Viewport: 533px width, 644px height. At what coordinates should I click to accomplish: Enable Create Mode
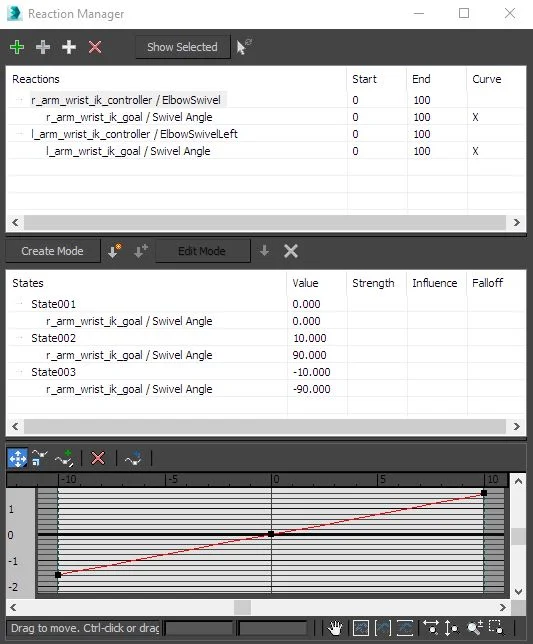[x=53, y=251]
